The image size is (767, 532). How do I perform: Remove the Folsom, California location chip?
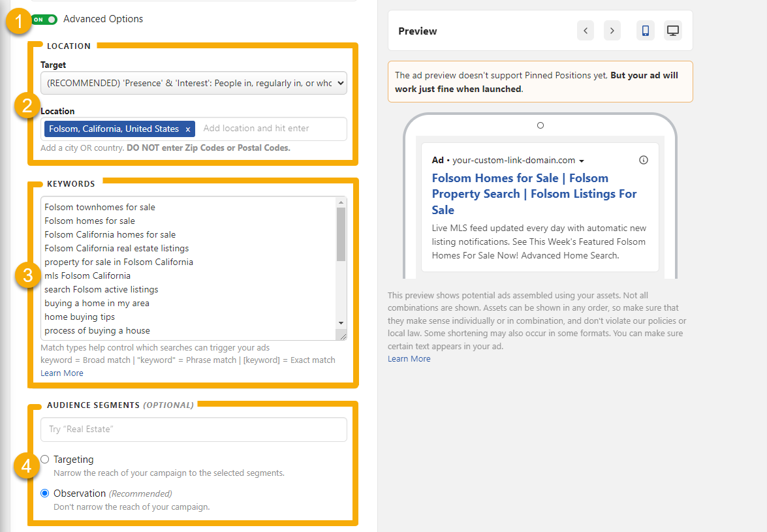click(x=188, y=129)
